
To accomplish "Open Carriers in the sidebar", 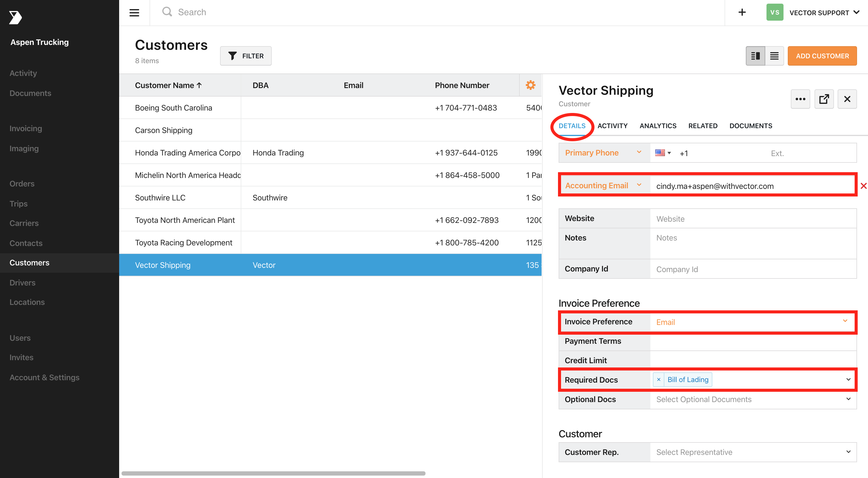I will [24, 223].
